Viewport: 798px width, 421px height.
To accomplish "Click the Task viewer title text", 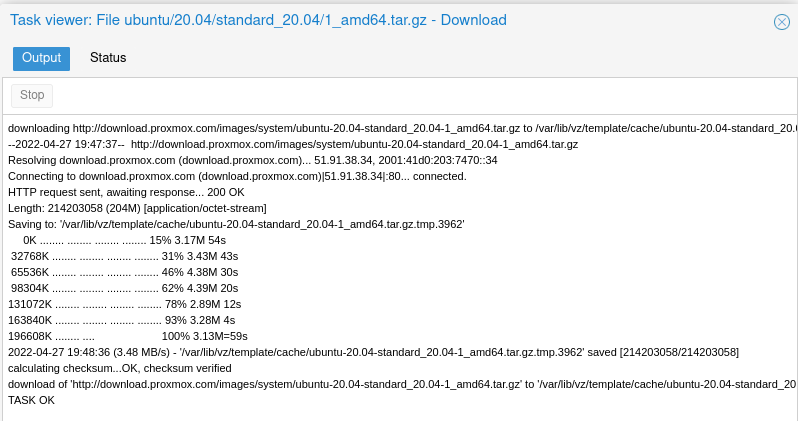I will [258, 20].
